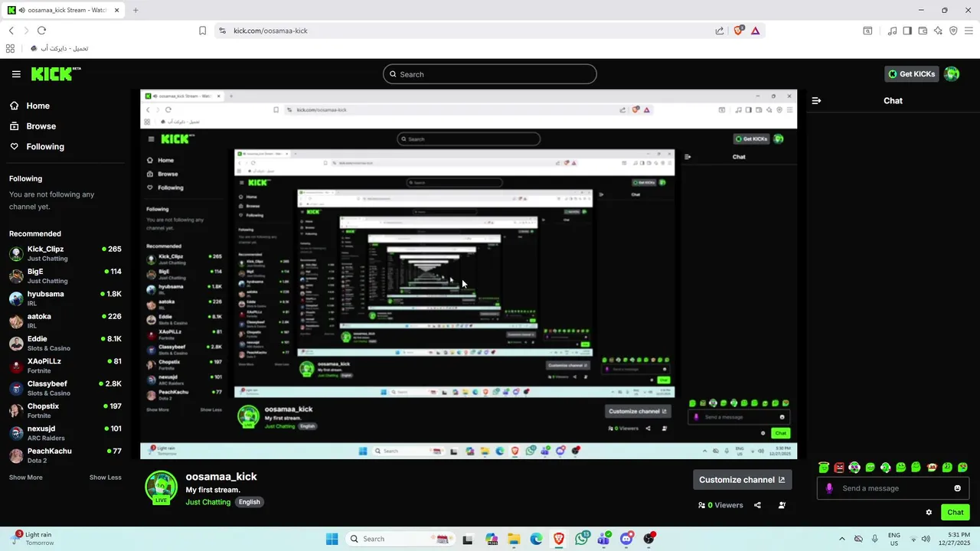This screenshot has height=551, width=980.
Task: Click the share page icon in address bar
Action: pos(720,31)
